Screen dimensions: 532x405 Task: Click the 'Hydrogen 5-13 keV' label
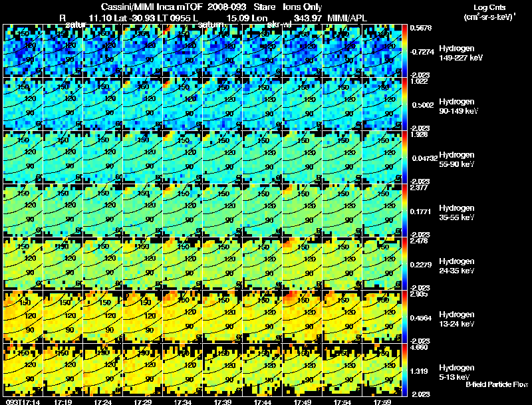(457, 372)
